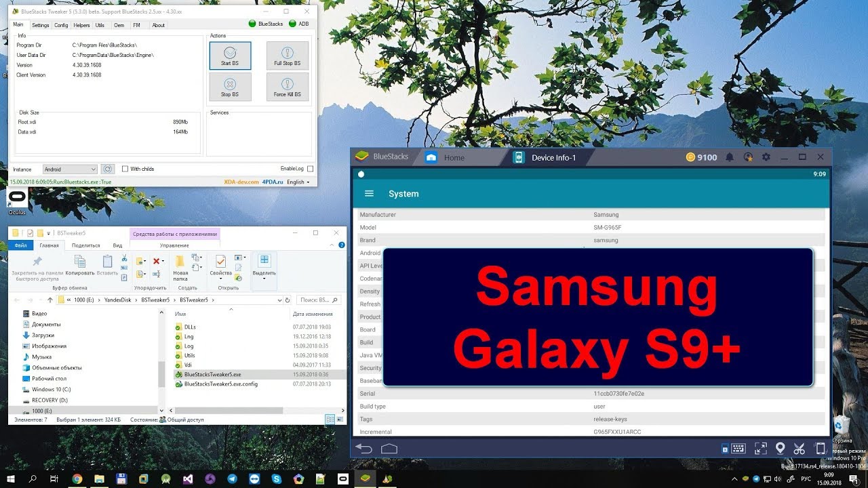The width and height of the screenshot is (868, 488).
Task: Click the Full Stop BS button
Action: click(288, 55)
